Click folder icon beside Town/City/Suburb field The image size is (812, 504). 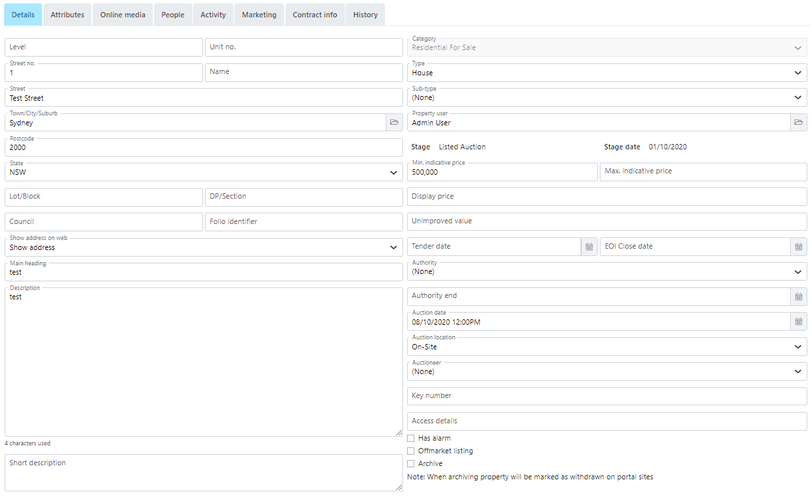point(394,123)
